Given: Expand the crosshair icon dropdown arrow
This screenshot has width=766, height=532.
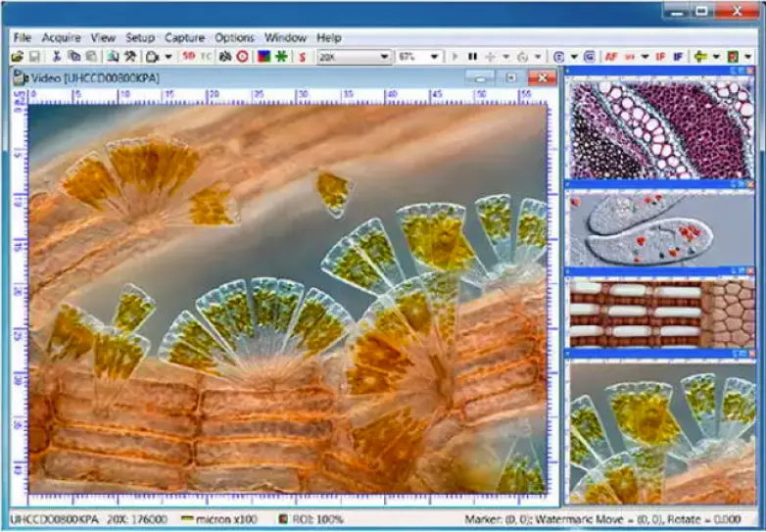Looking at the screenshot, I should (505, 57).
